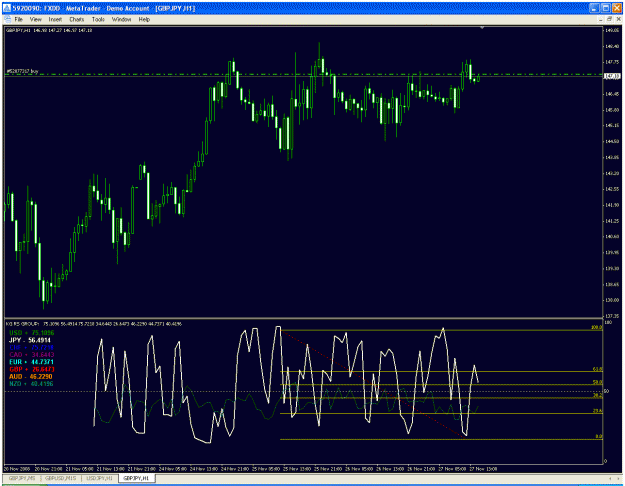This screenshot has width=625, height=486.
Task: Click the USD 75.1096 strength label
Action: pyautogui.click(x=31, y=333)
